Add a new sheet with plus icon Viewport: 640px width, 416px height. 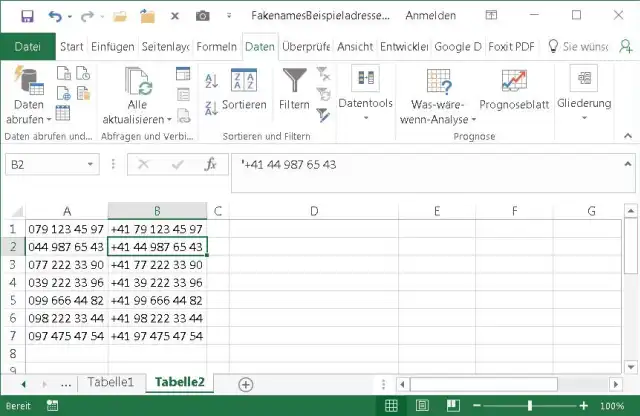(246, 385)
